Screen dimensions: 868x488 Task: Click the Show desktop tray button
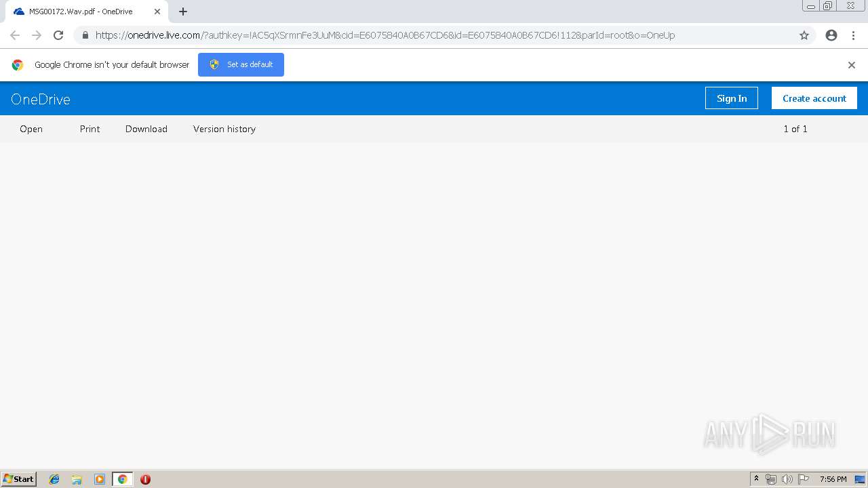click(x=860, y=479)
